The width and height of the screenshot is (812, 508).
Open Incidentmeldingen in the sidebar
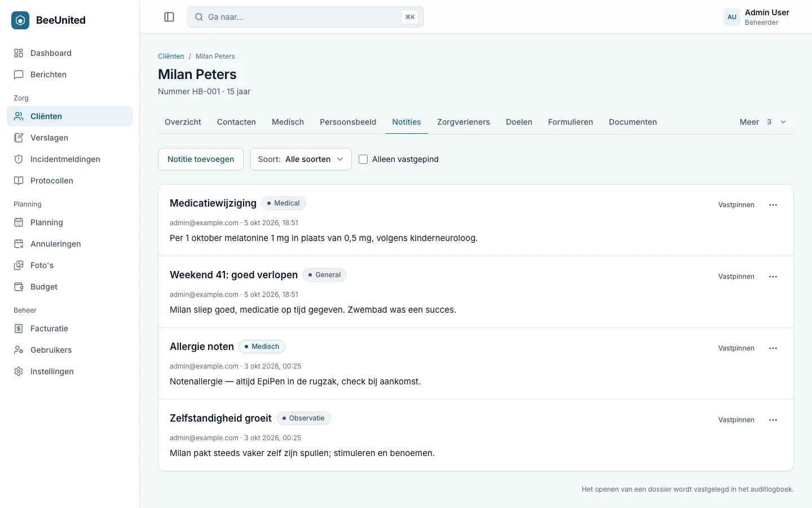pos(69,159)
